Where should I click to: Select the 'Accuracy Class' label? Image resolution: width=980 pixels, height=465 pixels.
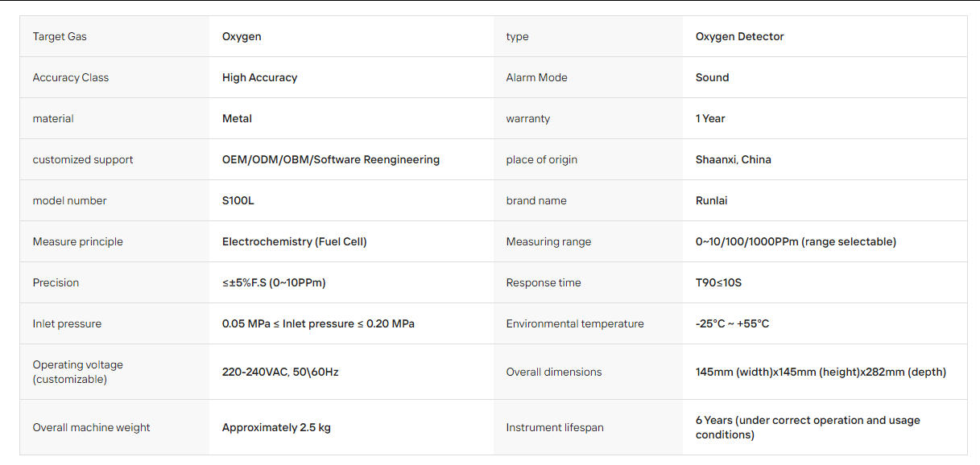click(71, 77)
